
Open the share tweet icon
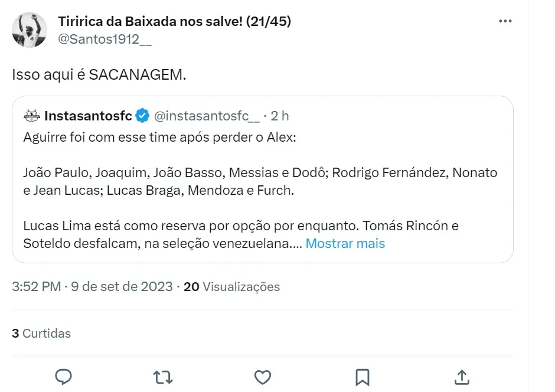click(x=462, y=377)
